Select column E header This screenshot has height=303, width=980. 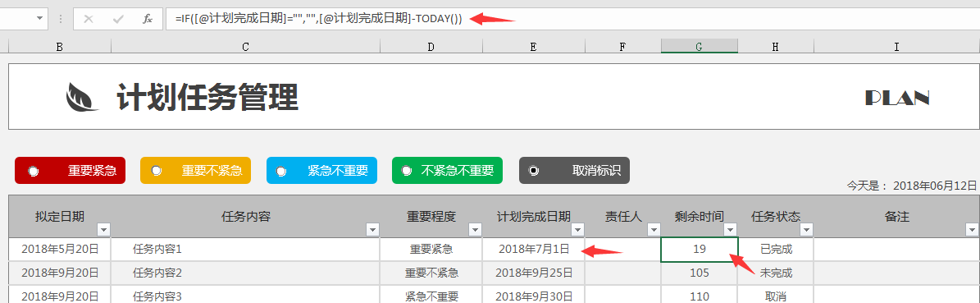point(533,46)
